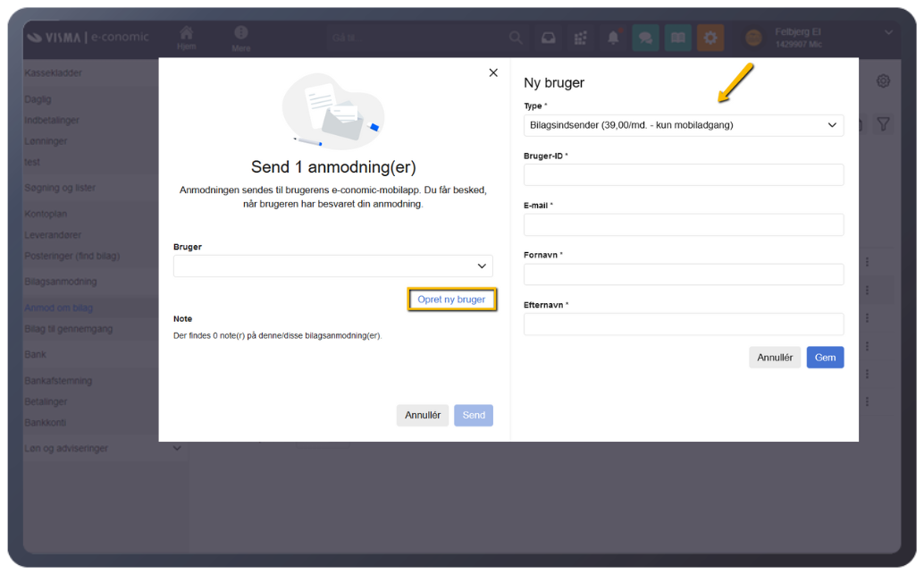The width and height of the screenshot is (924, 574).
Task: Open Posteringer (find bilag) in sidebar
Action: [x=71, y=256]
